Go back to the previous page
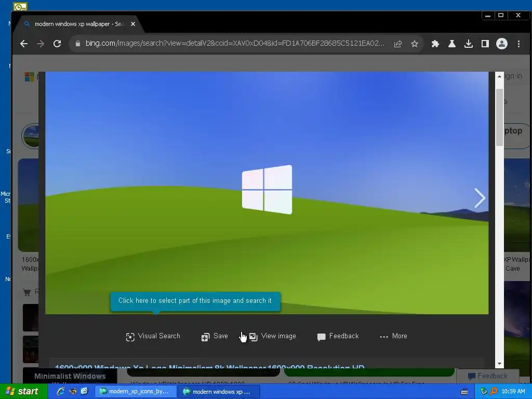The image size is (532, 399). 24,44
